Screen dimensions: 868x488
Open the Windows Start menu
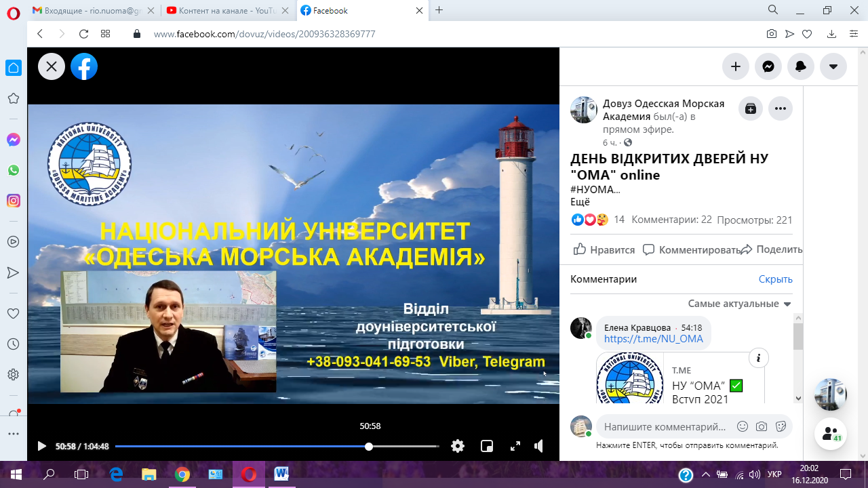coord(16,474)
